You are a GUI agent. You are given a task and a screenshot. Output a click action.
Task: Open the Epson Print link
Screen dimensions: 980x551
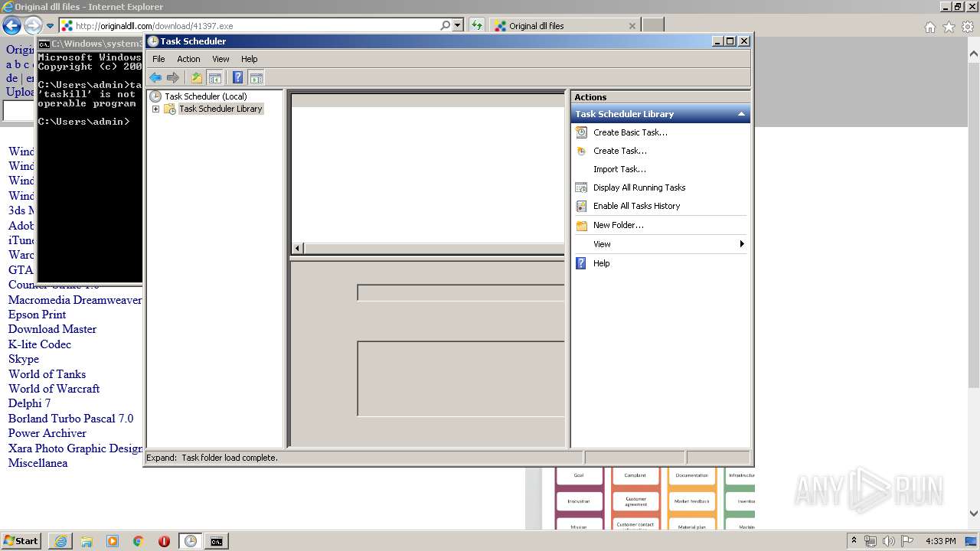click(37, 315)
